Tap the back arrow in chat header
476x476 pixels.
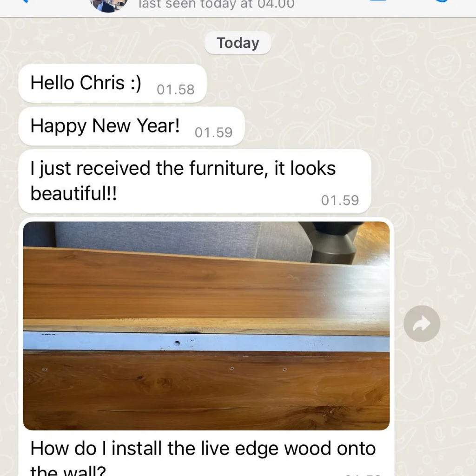25,1
